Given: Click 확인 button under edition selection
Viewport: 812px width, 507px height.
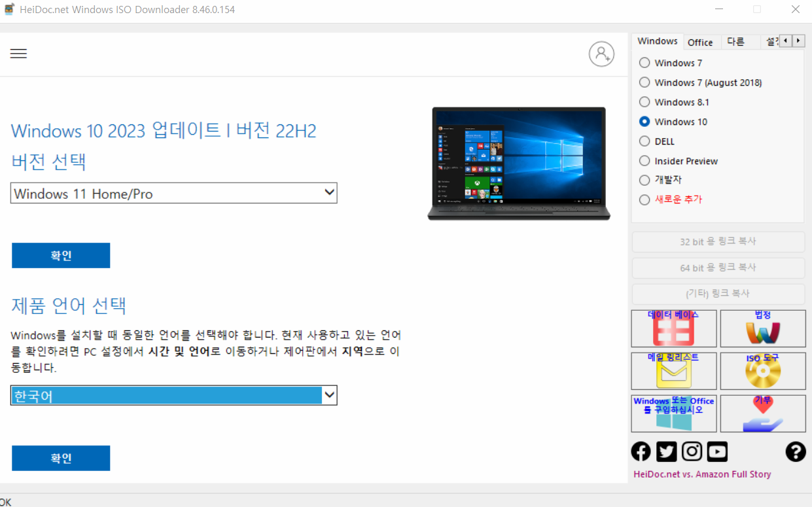Looking at the screenshot, I should 61,256.
